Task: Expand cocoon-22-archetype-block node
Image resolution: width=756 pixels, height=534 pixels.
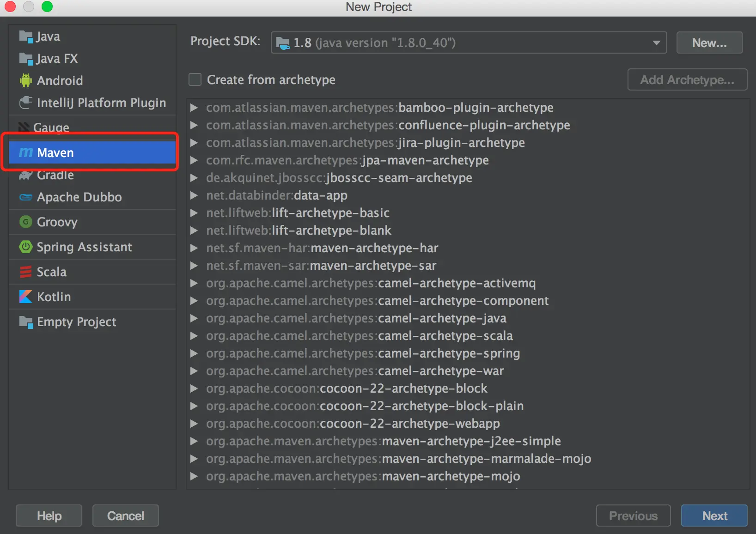Action: [x=194, y=388]
